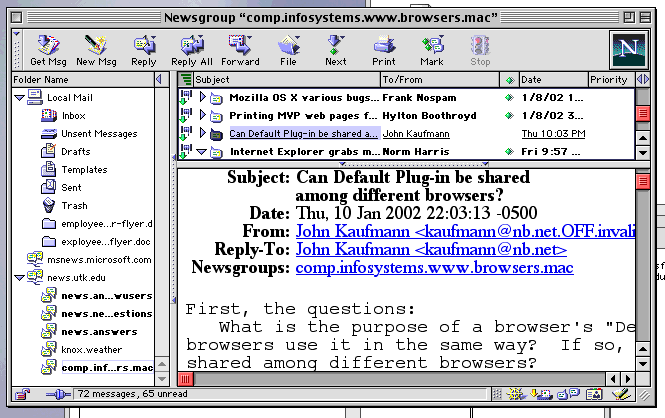Viewport: 665px width, 418px height.
Task: Toggle read status of Frank Nospam message
Action: pos(509,98)
